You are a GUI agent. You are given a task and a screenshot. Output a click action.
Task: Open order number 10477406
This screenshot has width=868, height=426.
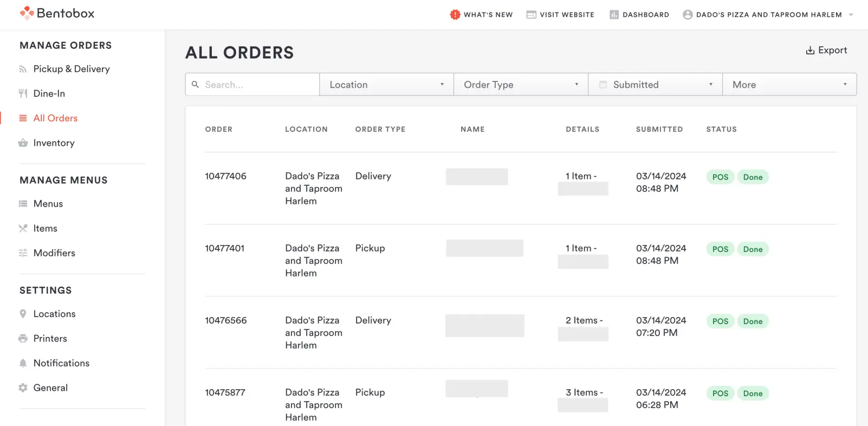[225, 176]
